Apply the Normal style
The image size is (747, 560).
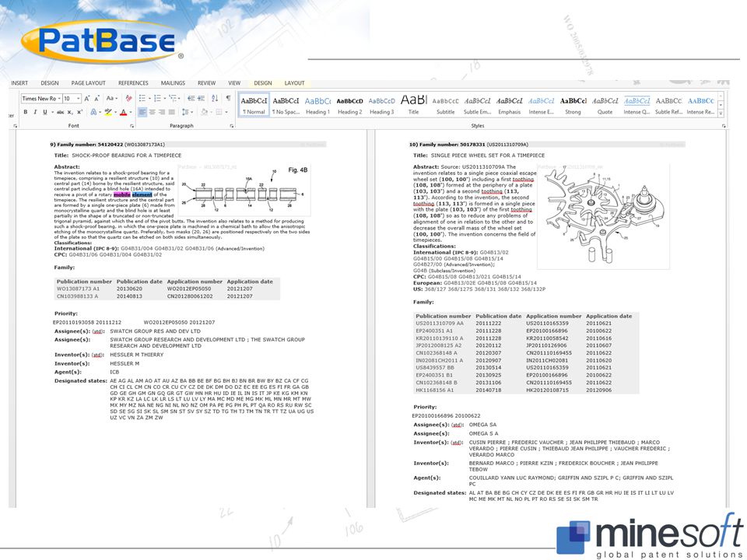(254, 105)
